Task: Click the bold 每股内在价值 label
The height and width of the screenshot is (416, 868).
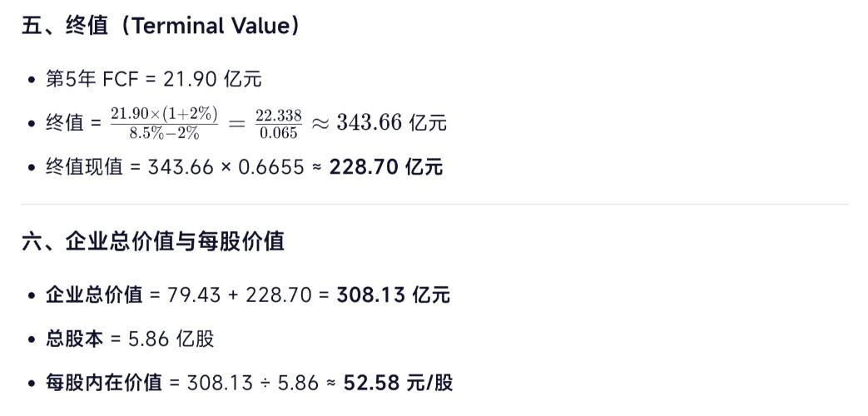Action: 103,382
